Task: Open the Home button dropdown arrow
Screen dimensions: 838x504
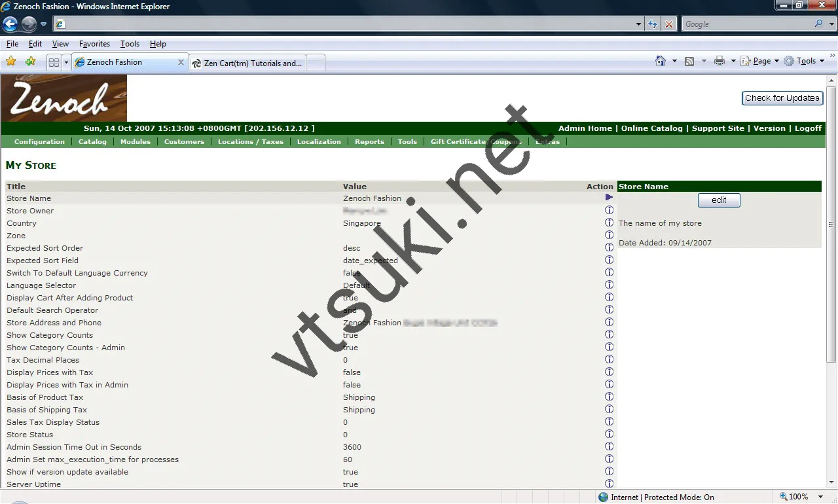Action: click(x=674, y=61)
